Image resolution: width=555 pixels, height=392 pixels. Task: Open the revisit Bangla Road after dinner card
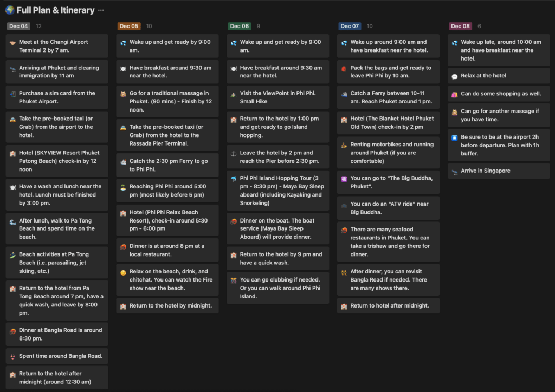pos(388,279)
